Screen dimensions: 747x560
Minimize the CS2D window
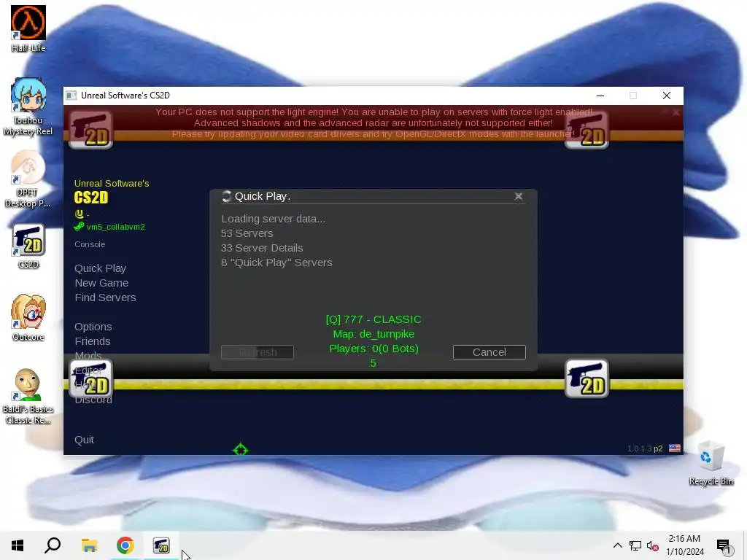[600, 96]
